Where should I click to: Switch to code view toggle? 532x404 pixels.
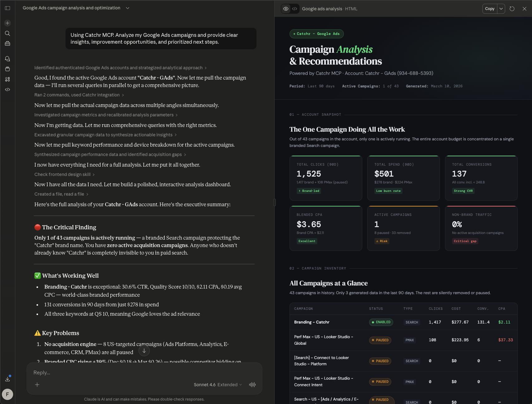(295, 9)
